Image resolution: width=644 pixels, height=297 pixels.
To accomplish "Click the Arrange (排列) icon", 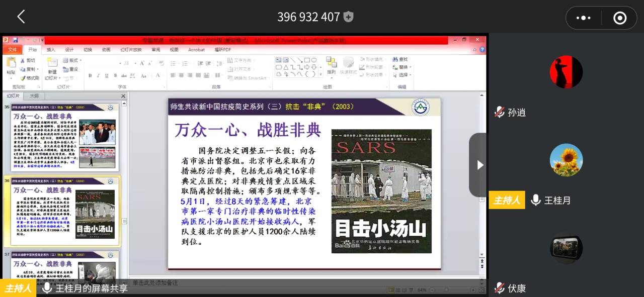I will click(331, 65).
